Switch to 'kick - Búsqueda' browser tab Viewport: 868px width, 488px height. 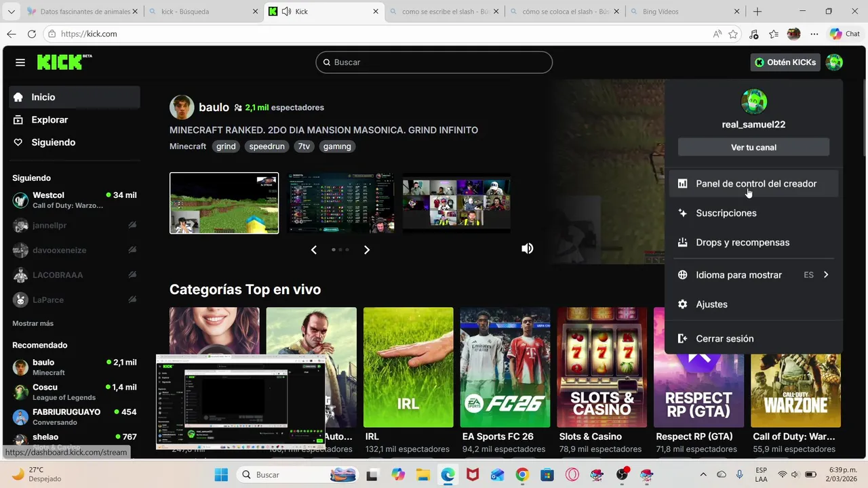click(202, 12)
